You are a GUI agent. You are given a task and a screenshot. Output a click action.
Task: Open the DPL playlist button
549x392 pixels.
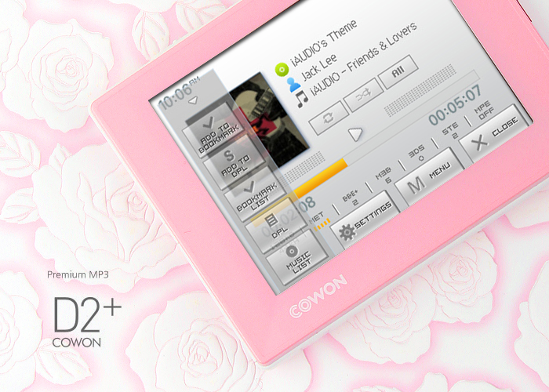click(276, 226)
